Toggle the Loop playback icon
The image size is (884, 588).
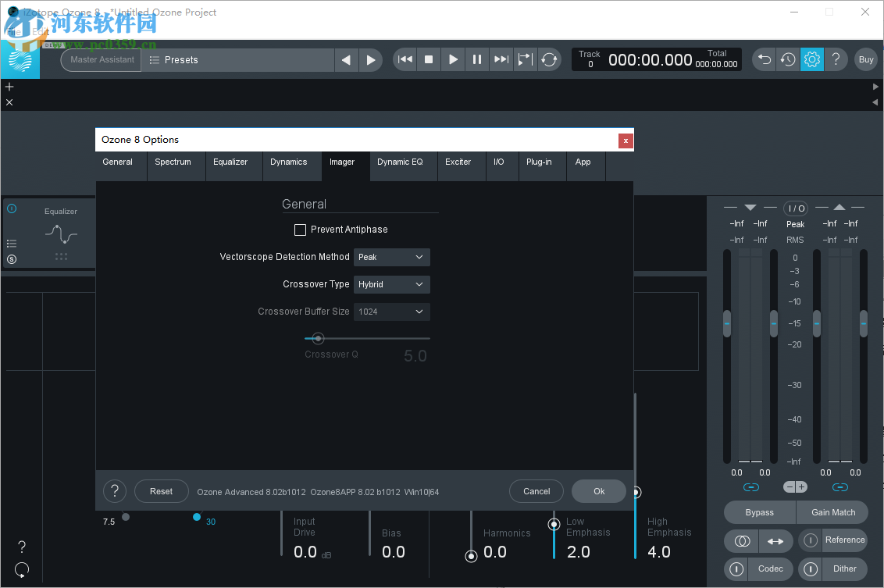point(549,59)
